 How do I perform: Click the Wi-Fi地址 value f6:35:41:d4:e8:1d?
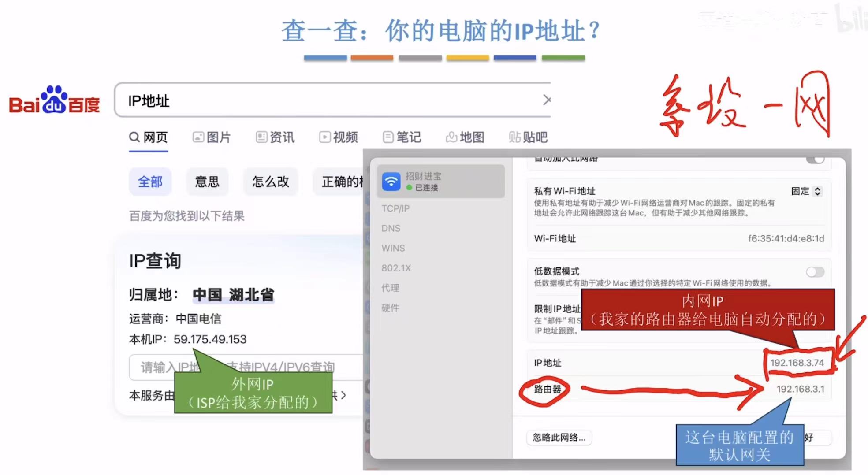click(786, 238)
